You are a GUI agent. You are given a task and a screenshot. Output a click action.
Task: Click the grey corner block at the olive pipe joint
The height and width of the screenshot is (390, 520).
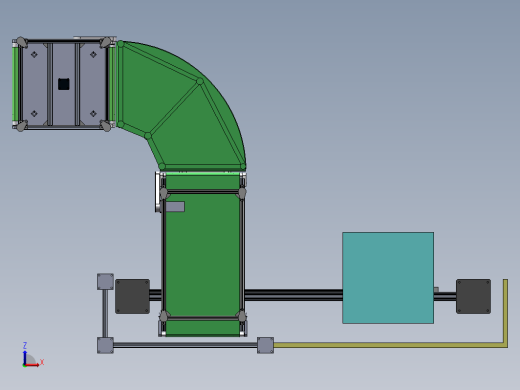[265, 345]
